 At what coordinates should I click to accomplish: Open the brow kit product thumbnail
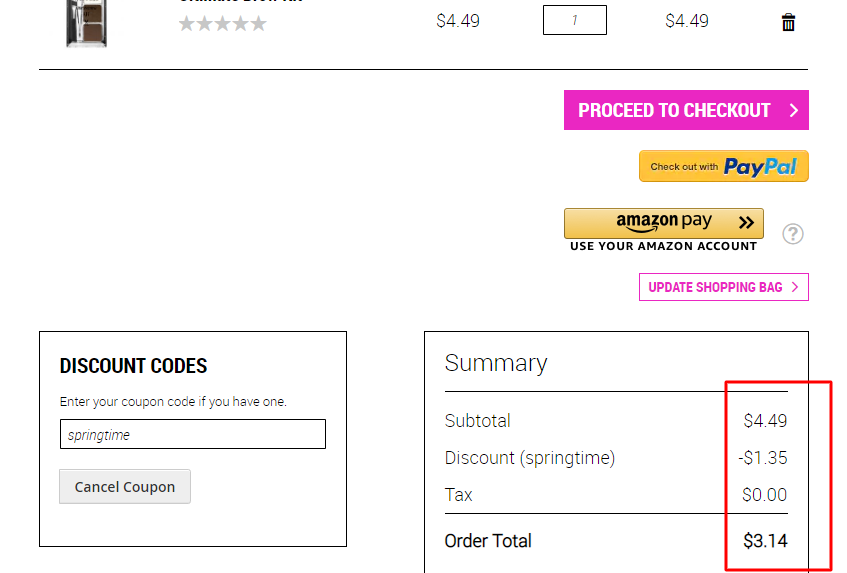(x=86, y=24)
